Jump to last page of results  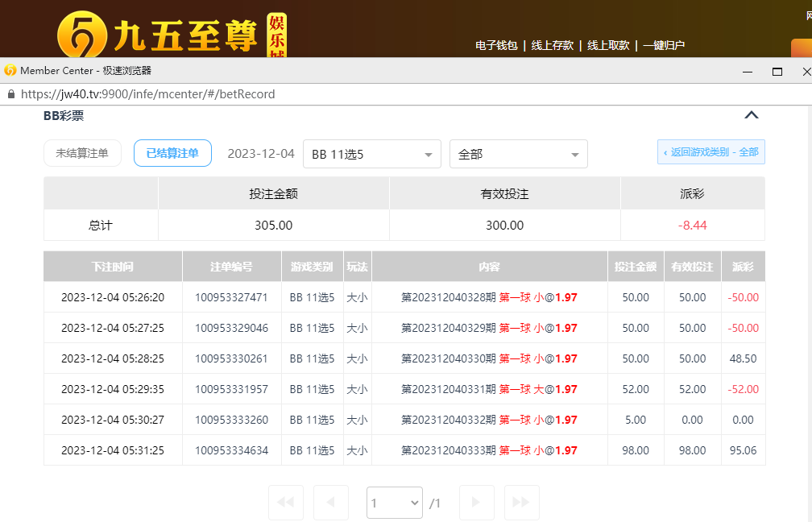click(x=521, y=503)
